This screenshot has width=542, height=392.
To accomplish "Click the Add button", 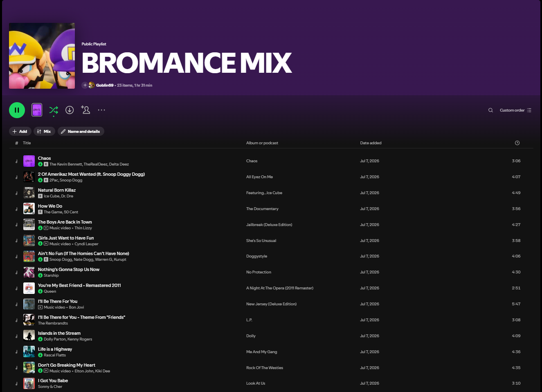I will pyautogui.click(x=20, y=131).
